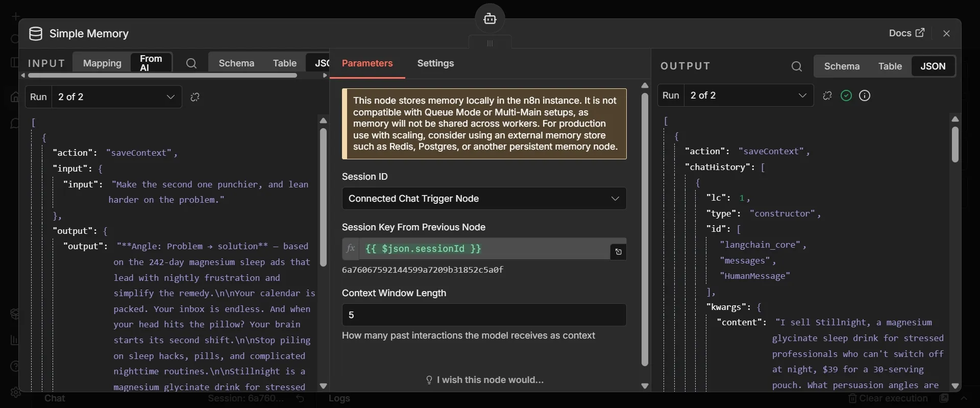980x408 pixels.
Task: Click the Chat label in bottom bar
Action: (x=55, y=398)
